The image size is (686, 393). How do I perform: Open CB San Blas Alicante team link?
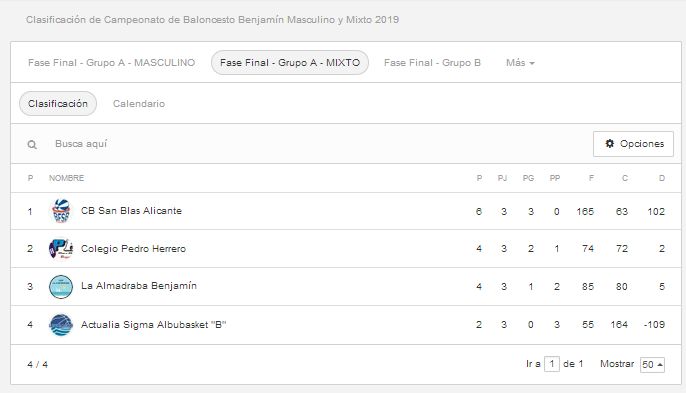(131, 211)
